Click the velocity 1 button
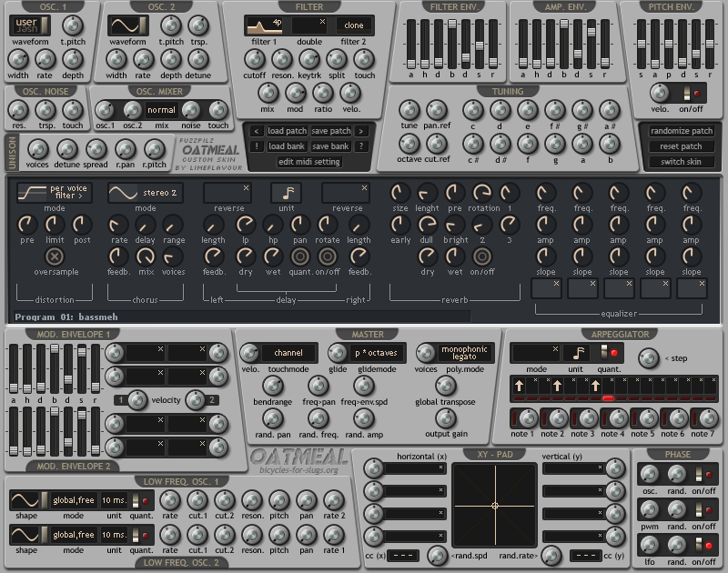Image resolution: width=728 pixels, height=573 pixels. [121, 400]
